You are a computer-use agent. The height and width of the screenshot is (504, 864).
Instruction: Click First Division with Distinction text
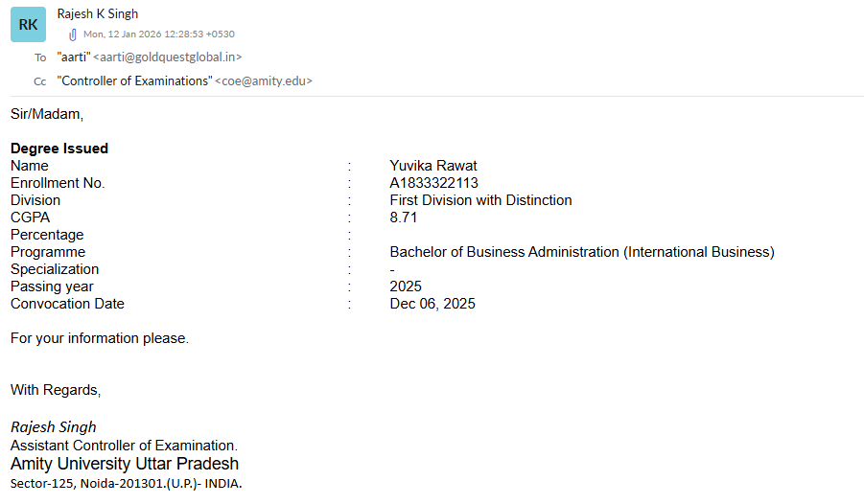pos(480,200)
